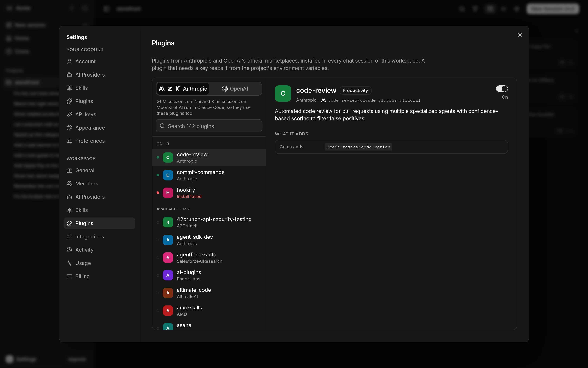Open Skills under Workspace
The image size is (588, 368).
point(99,210)
